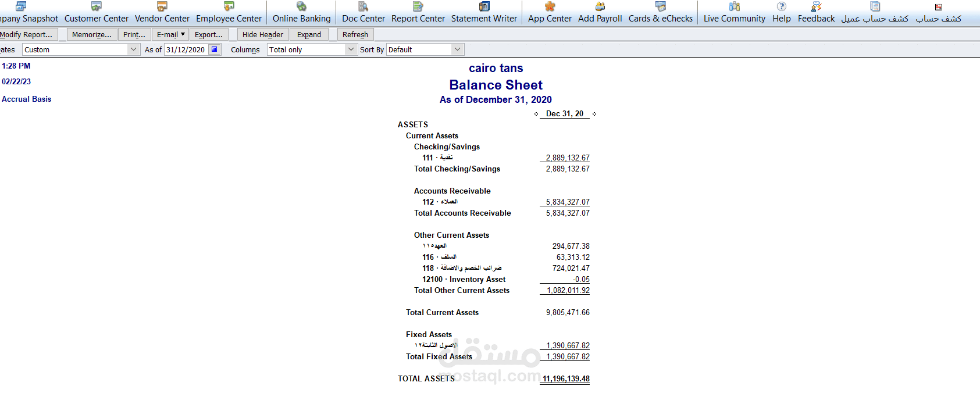
Task: Select Total Accounts Receivable label
Action: (x=462, y=213)
